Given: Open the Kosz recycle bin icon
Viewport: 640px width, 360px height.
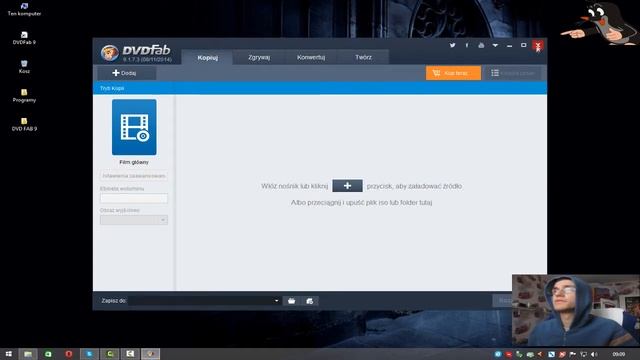Looking at the screenshot, I should tap(24, 67).
